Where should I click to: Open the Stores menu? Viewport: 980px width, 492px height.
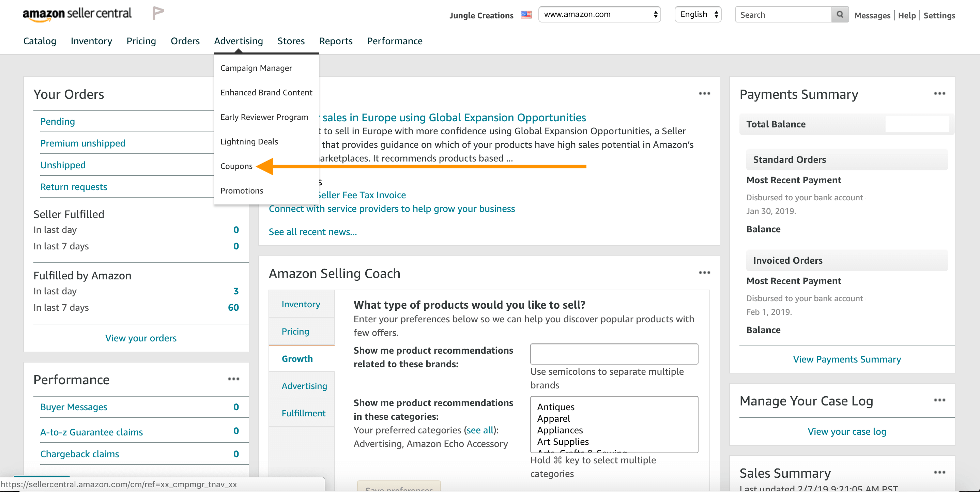click(291, 41)
